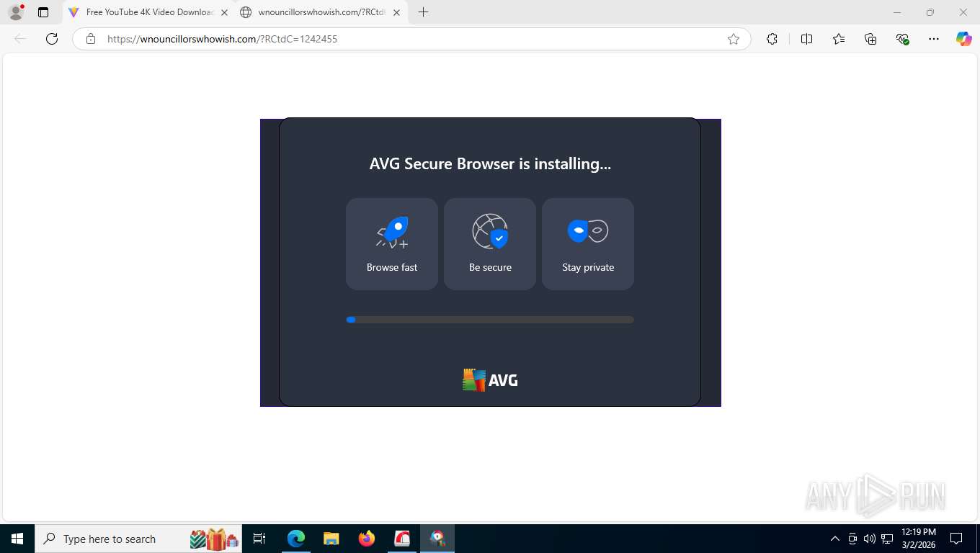This screenshot has width=980, height=553.
Task: Open the volume control
Action: click(869, 539)
